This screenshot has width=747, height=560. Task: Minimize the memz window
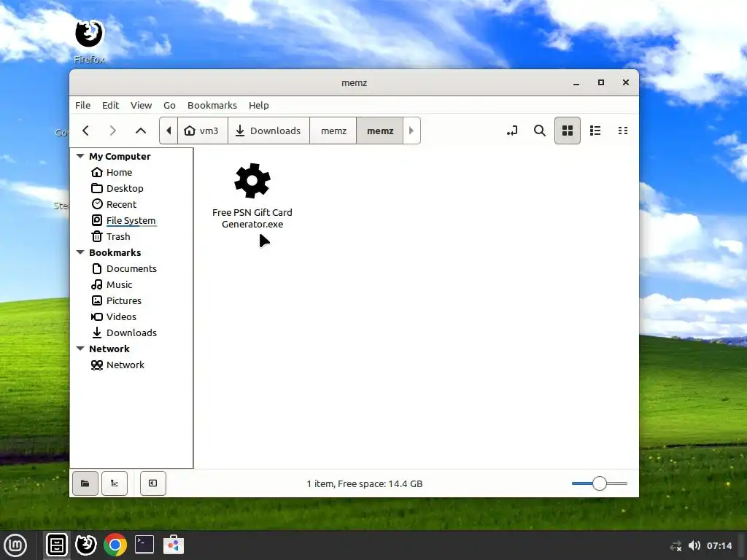point(576,83)
